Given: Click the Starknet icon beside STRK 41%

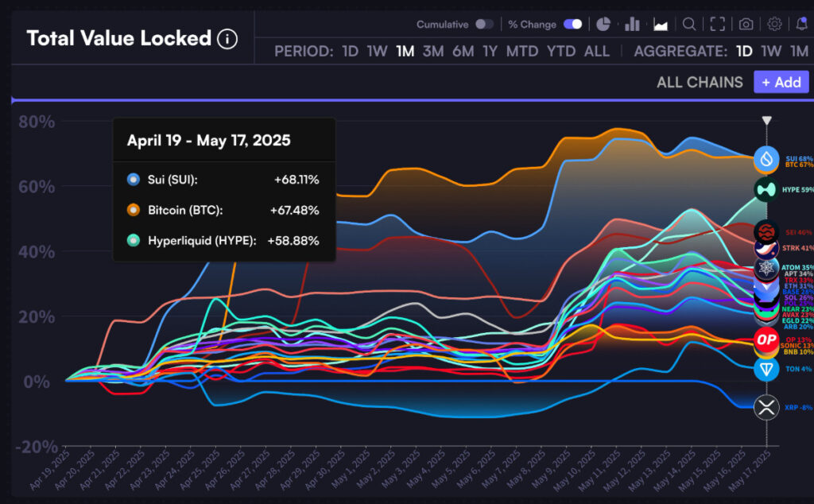Looking at the screenshot, I should coord(766,249).
